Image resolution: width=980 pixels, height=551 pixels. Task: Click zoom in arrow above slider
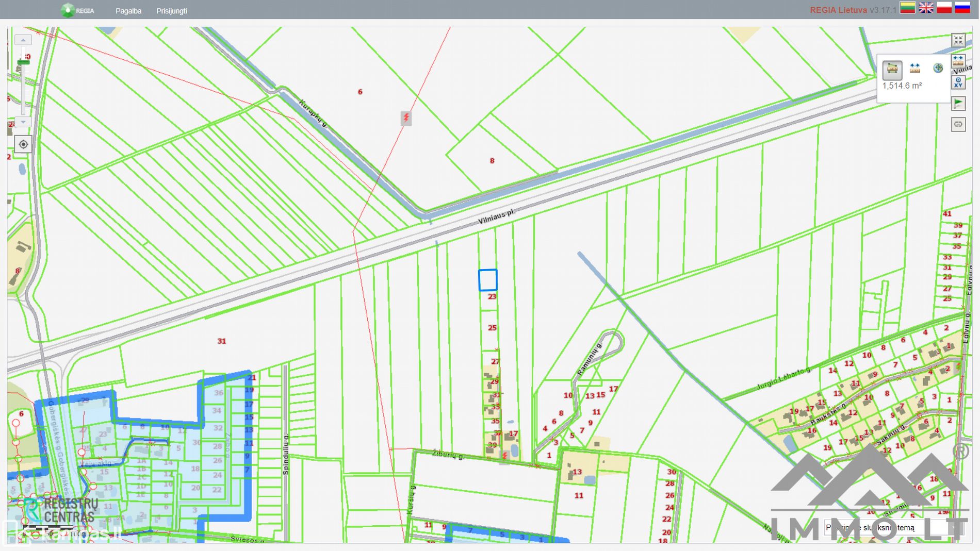tap(23, 40)
